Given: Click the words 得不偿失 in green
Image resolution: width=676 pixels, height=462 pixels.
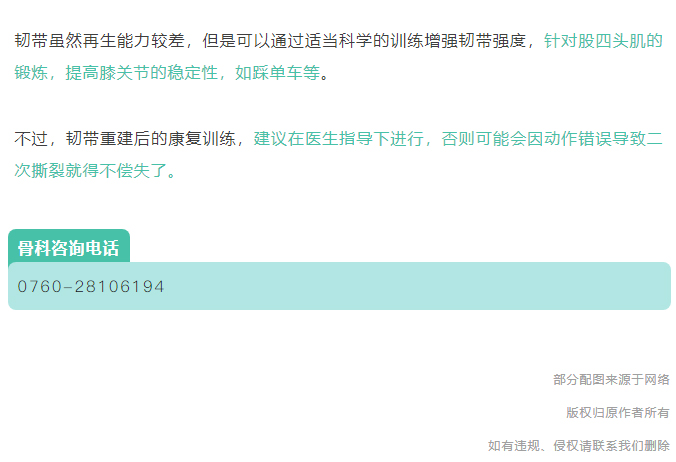Looking at the screenshot, I should point(116,171).
